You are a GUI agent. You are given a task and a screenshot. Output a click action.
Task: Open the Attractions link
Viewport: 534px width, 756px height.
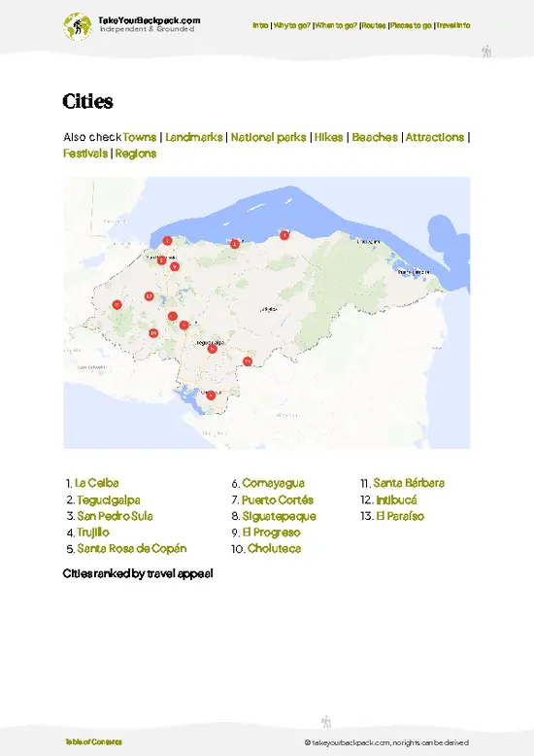click(x=435, y=137)
